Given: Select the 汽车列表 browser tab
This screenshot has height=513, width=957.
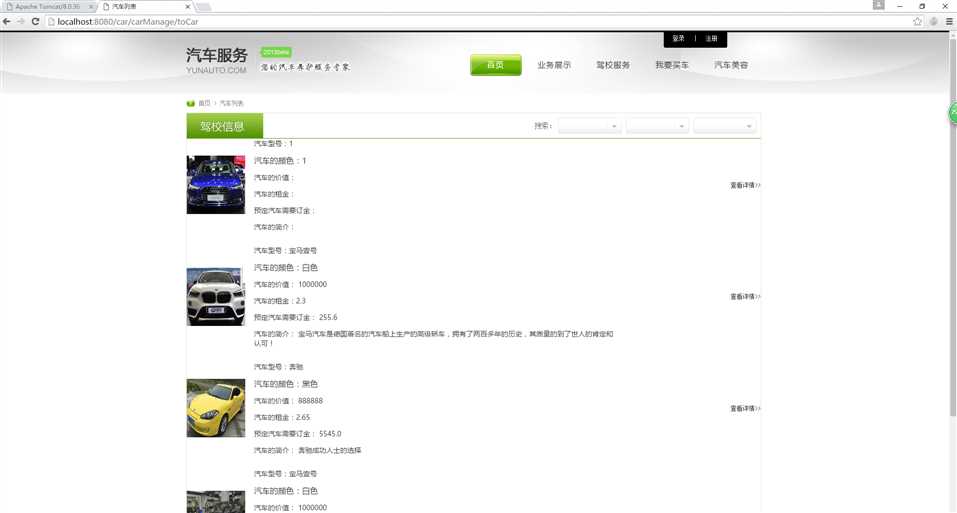Looking at the screenshot, I should tap(146, 6).
